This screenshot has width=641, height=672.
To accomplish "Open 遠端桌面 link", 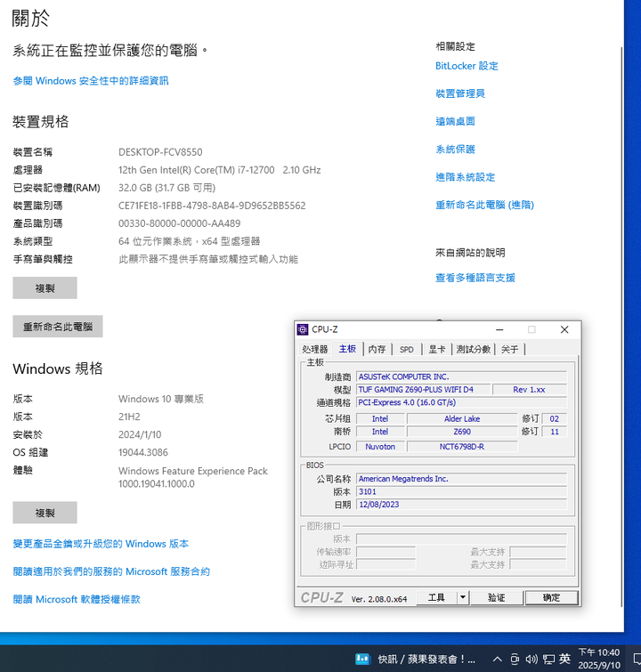I will (455, 121).
